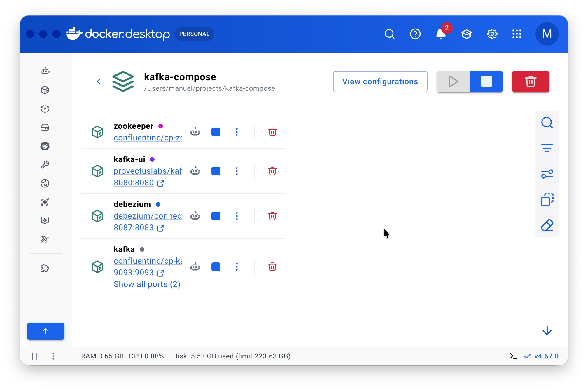Stop the kafka-ui container
The width and height of the screenshot is (588, 390).
pos(216,171)
